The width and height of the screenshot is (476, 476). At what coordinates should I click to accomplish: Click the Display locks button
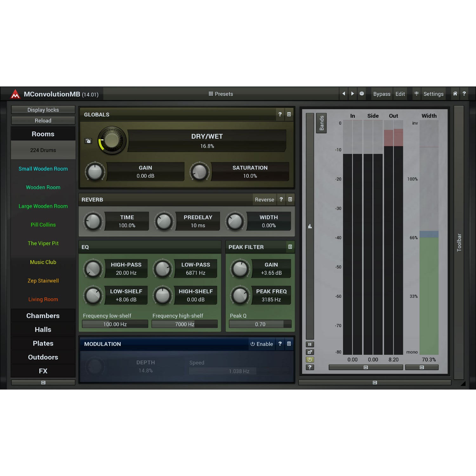(x=43, y=110)
